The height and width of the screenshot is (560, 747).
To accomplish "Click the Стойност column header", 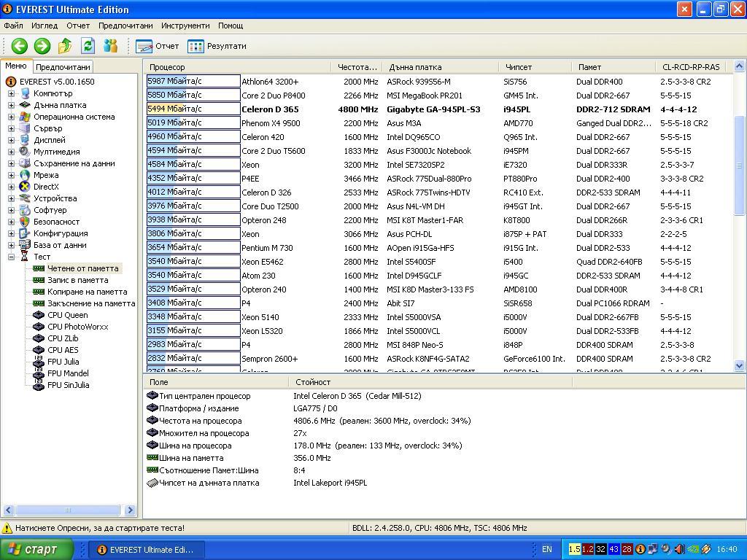I will pyautogui.click(x=430, y=382).
